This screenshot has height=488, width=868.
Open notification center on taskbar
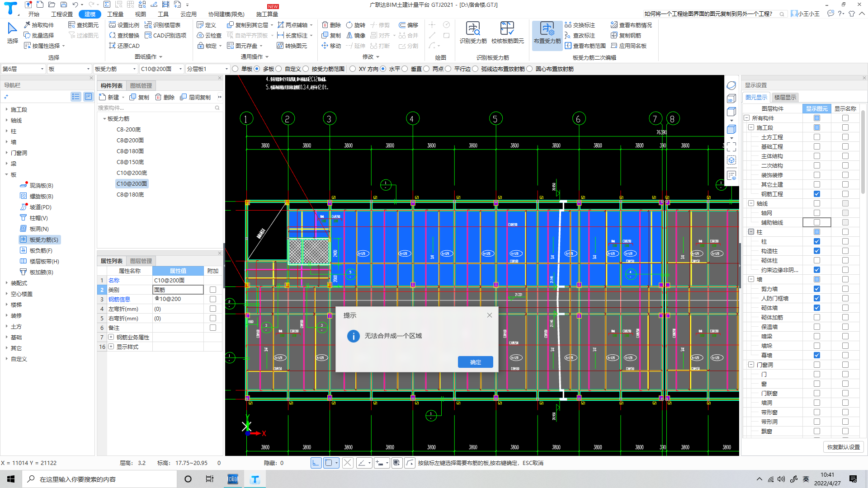(x=853, y=479)
